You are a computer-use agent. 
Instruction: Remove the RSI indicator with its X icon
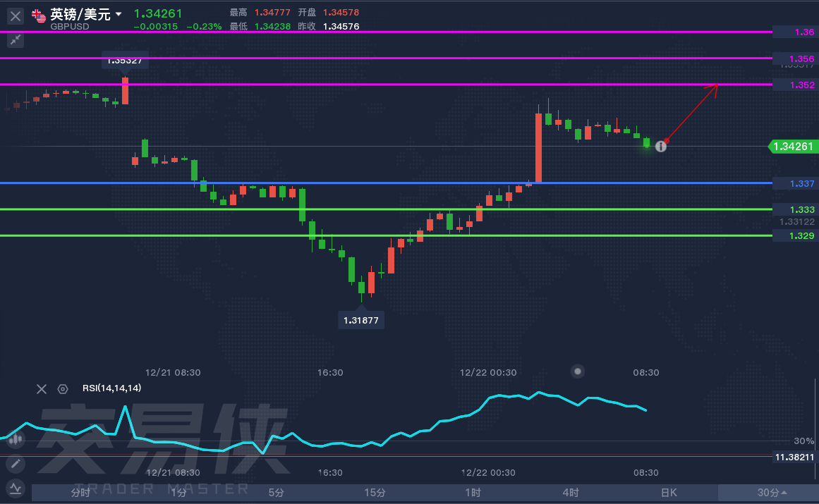[x=42, y=388]
